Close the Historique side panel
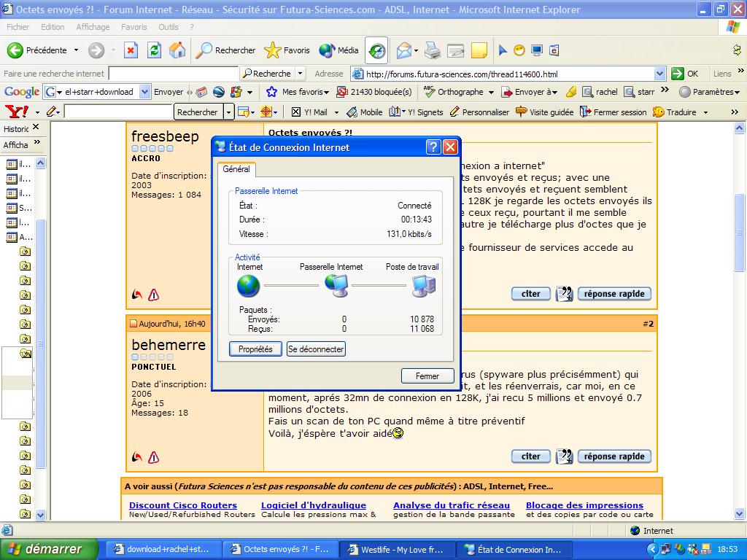Image resolution: width=747 pixels, height=560 pixels. coord(36,127)
